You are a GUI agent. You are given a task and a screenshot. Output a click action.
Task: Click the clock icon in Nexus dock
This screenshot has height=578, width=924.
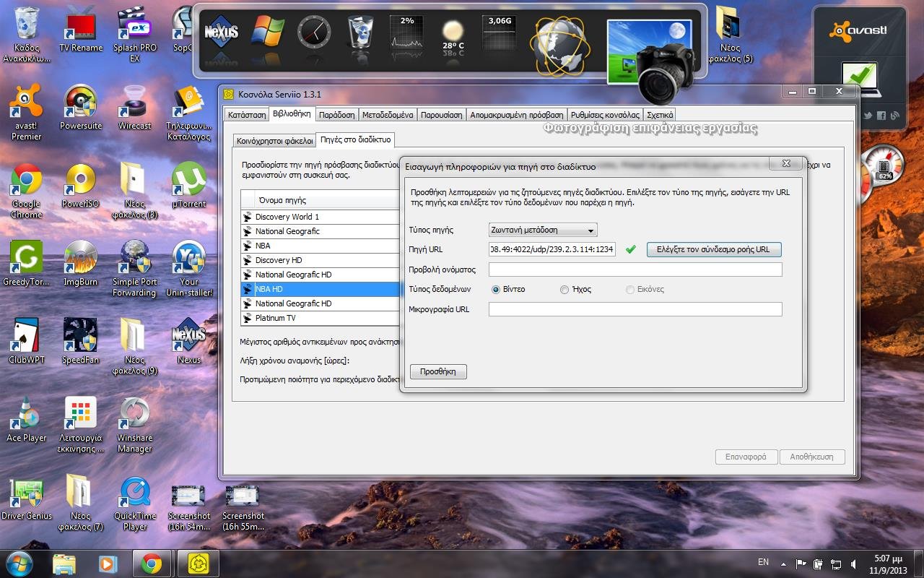(x=314, y=33)
